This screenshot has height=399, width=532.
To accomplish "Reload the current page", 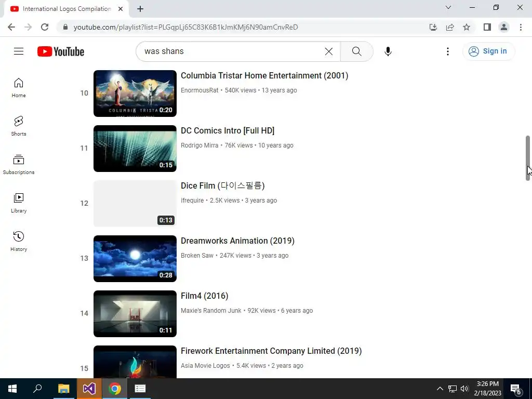I will click(x=45, y=27).
